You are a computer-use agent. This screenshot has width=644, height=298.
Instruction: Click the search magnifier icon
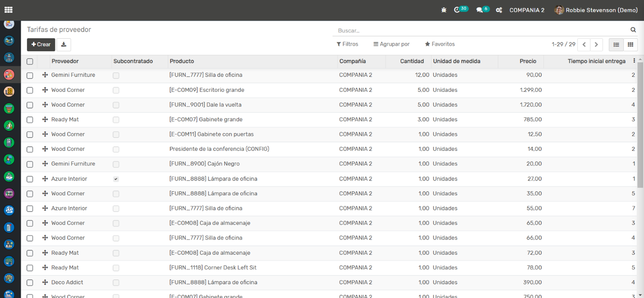[633, 30]
